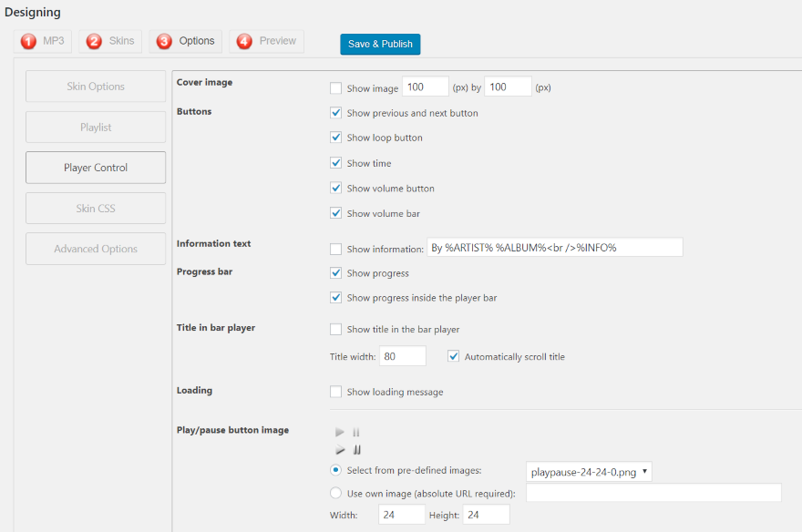Enable the Show loading message checkbox
This screenshot has width=802, height=532.
(335, 392)
